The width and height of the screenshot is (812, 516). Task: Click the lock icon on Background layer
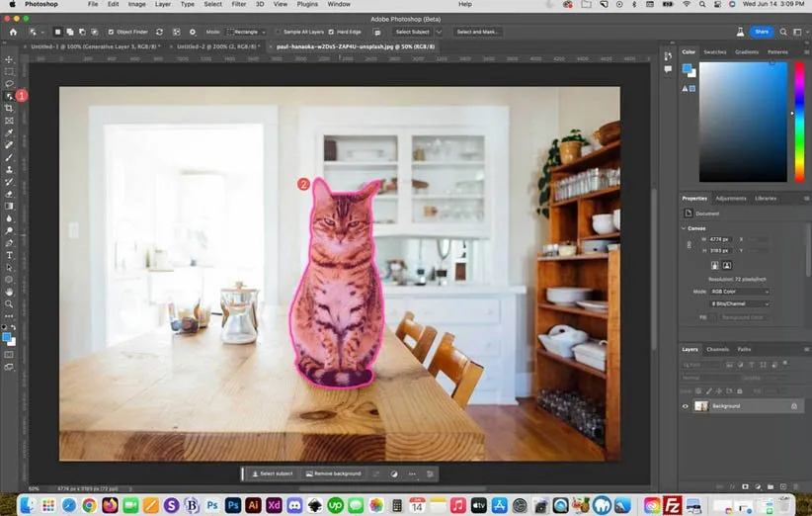pyautogui.click(x=793, y=406)
